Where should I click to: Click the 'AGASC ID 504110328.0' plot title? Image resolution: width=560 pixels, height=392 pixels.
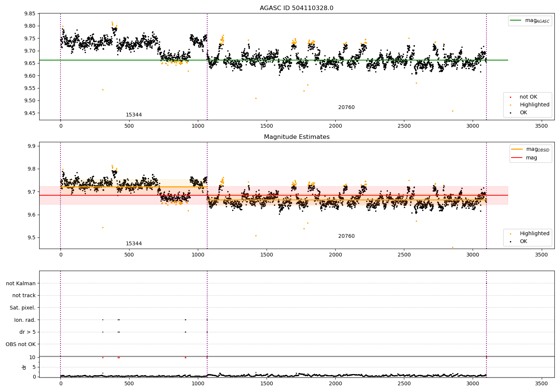pos(296,8)
